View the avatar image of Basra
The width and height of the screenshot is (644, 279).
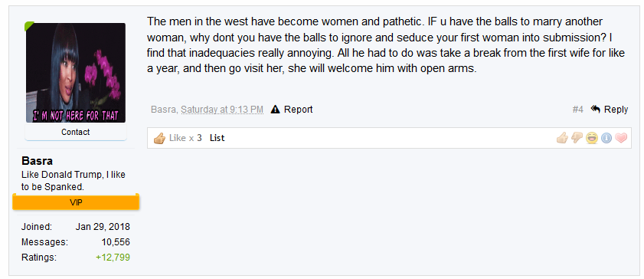pyautogui.click(x=76, y=73)
